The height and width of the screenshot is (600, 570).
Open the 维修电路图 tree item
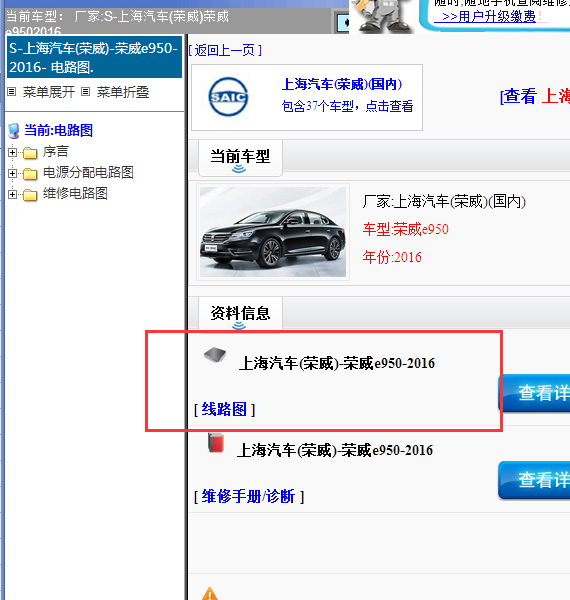coord(75,193)
